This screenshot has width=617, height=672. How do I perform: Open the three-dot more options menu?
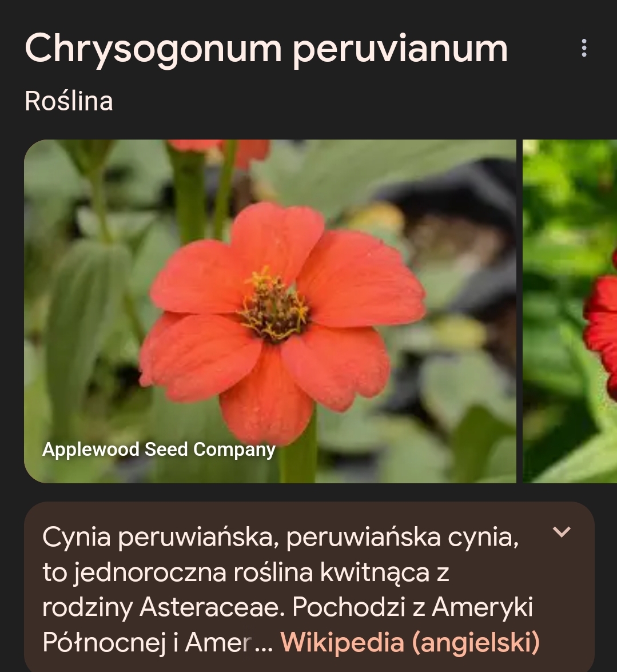[x=584, y=48]
